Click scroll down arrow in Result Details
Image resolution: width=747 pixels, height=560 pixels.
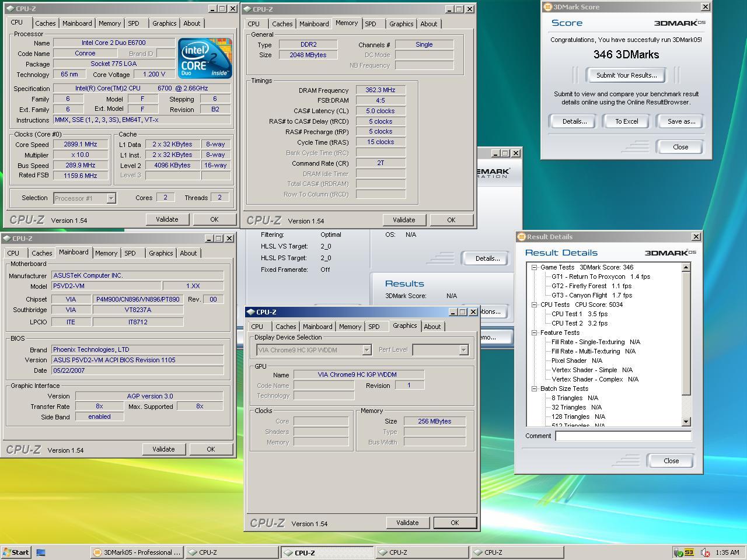click(x=686, y=422)
